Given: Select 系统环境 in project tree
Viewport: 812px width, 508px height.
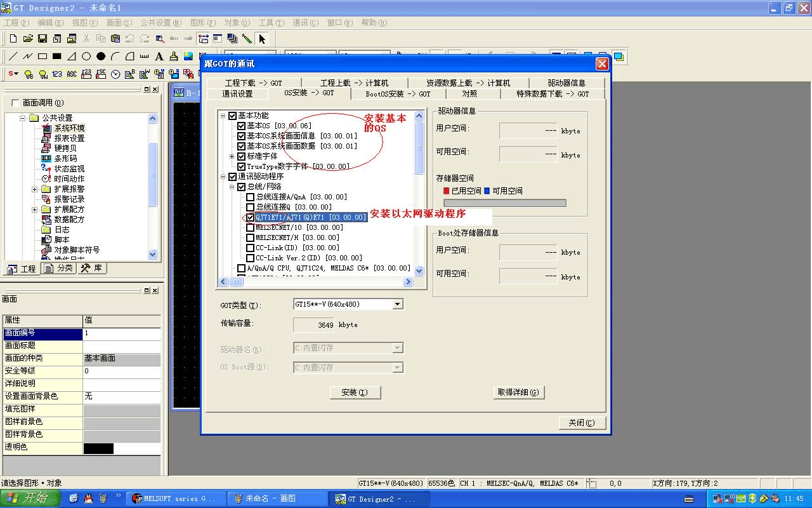Looking at the screenshot, I should (x=69, y=128).
